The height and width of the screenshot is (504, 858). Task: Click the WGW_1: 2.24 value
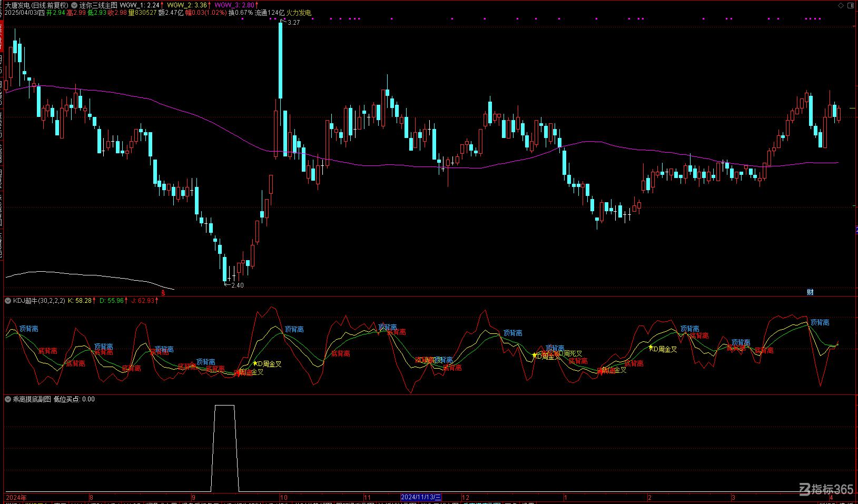pyautogui.click(x=140, y=5)
